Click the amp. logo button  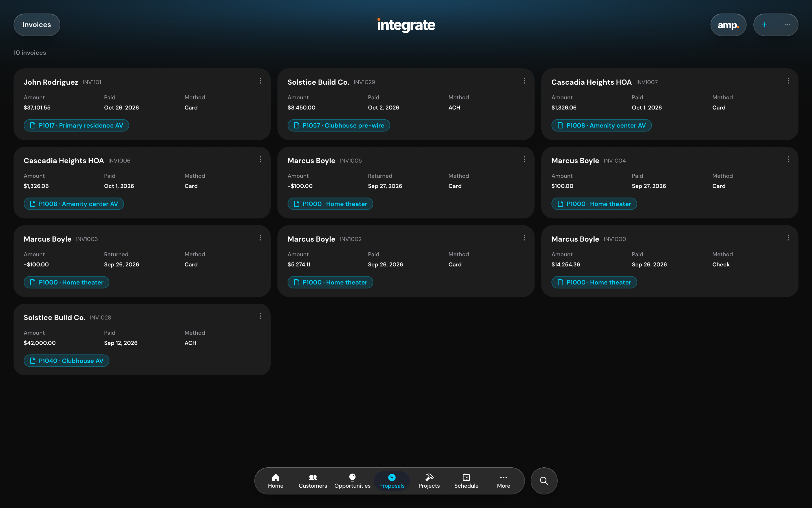tap(728, 25)
